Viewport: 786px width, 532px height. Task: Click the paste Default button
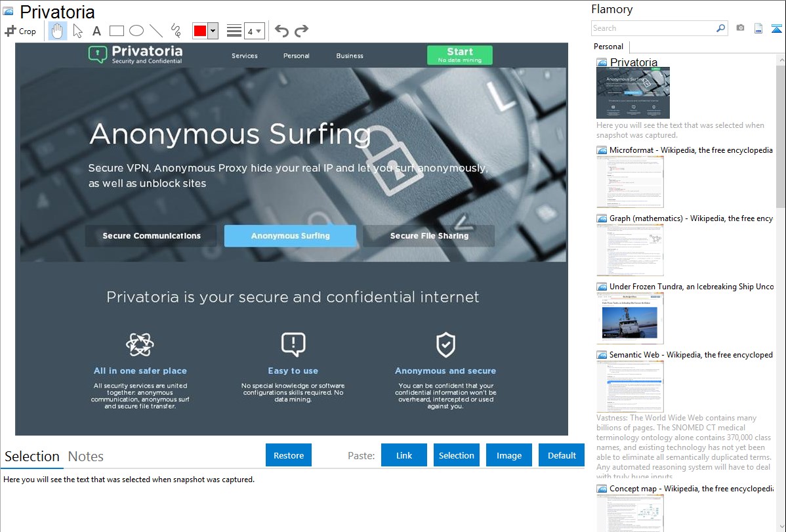562,455
